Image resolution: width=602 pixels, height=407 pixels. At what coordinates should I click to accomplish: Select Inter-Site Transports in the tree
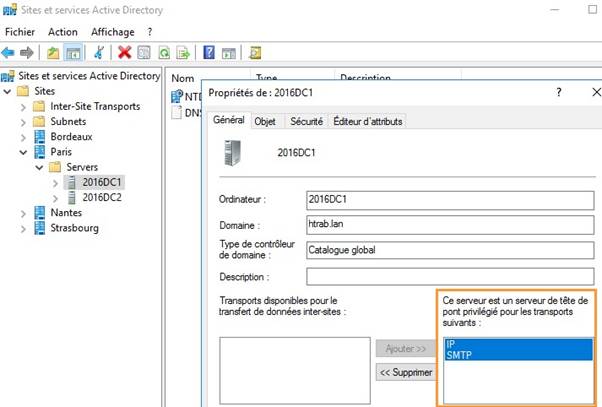(95, 106)
